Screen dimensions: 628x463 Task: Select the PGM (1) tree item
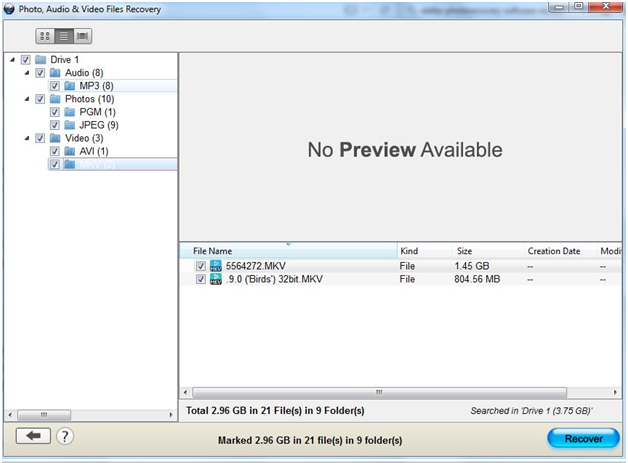[x=97, y=112]
